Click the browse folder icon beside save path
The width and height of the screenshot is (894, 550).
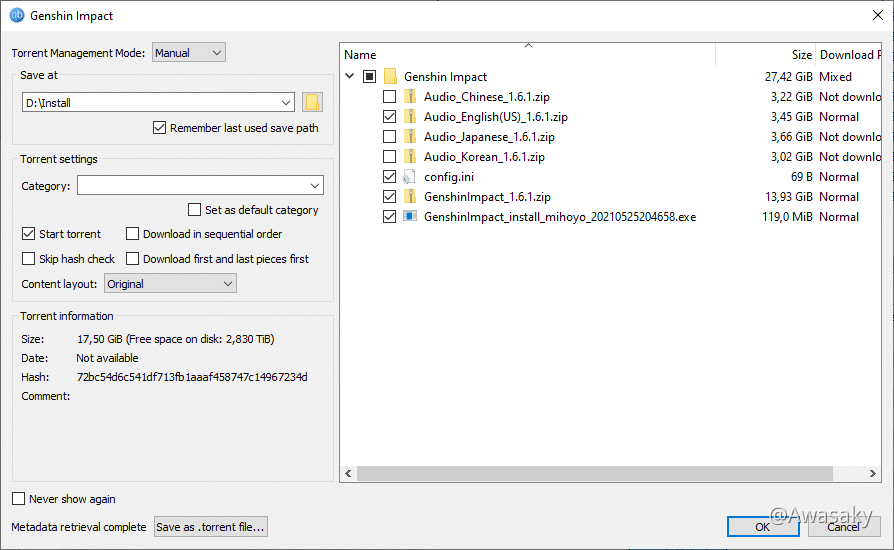[312, 103]
